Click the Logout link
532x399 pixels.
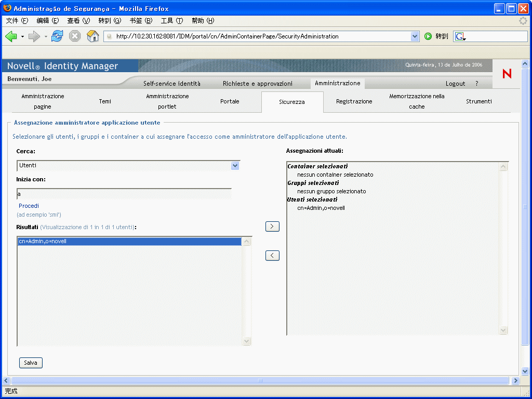pos(455,84)
